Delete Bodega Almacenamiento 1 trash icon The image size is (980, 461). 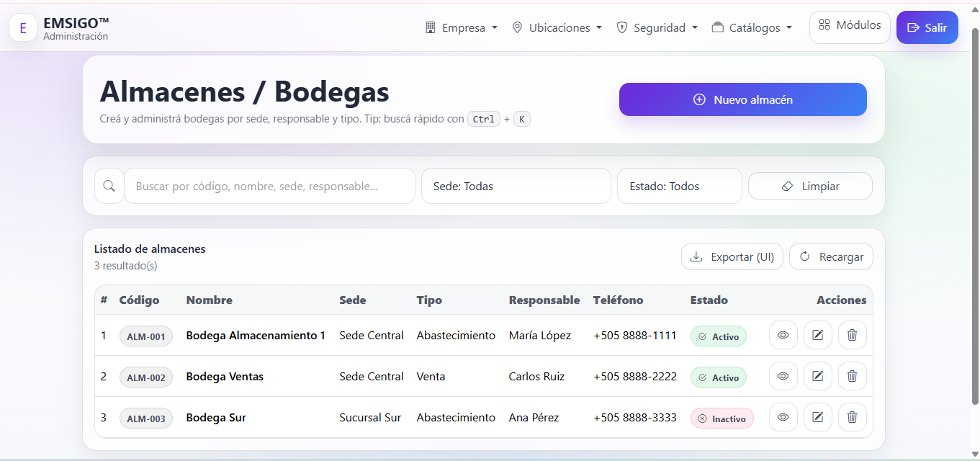853,335
